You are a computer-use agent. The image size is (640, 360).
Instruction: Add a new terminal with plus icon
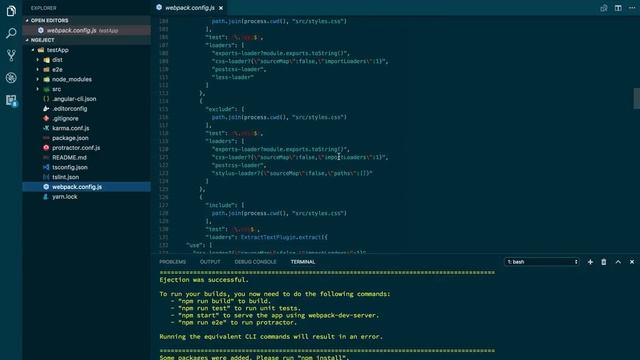point(590,262)
